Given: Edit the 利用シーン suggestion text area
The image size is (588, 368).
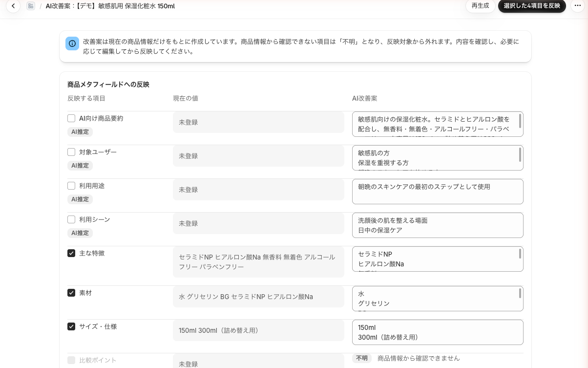Looking at the screenshot, I should [x=438, y=225].
